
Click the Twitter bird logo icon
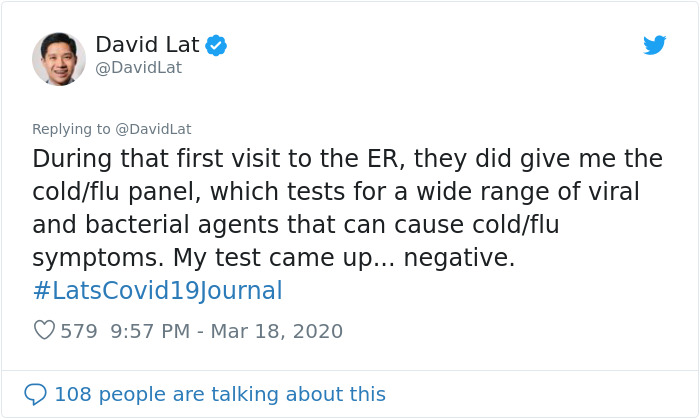(654, 45)
